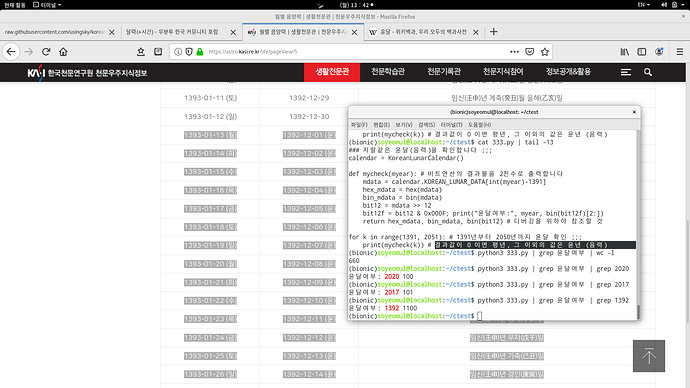
Task: Click the bookmarks toolbar star icon
Action: tap(141, 51)
